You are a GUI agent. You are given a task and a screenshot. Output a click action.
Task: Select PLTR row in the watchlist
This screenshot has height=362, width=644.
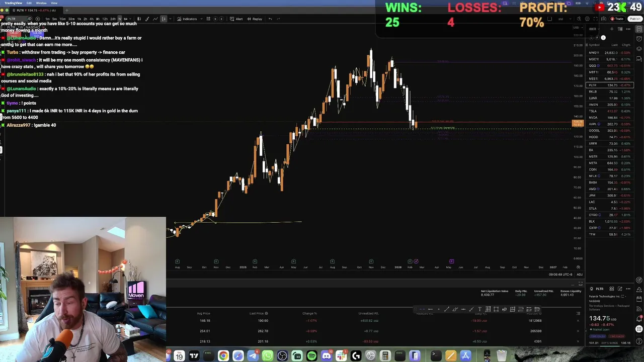[609, 85]
